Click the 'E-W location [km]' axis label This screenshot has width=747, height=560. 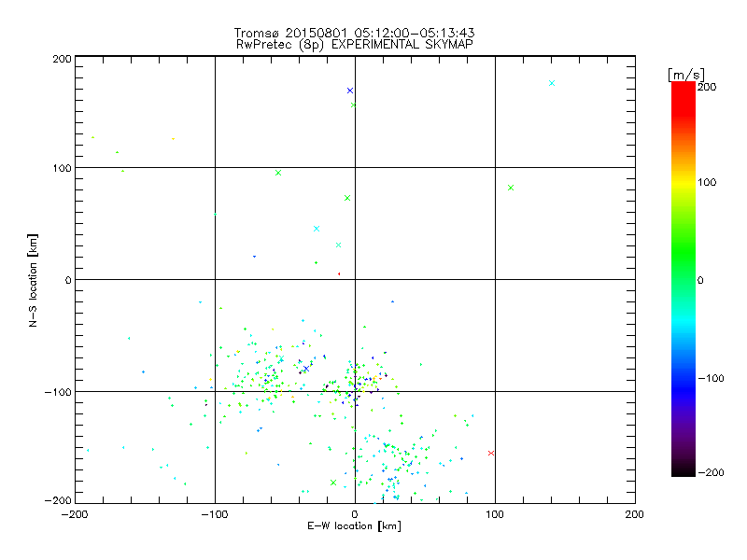(x=354, y=526)
